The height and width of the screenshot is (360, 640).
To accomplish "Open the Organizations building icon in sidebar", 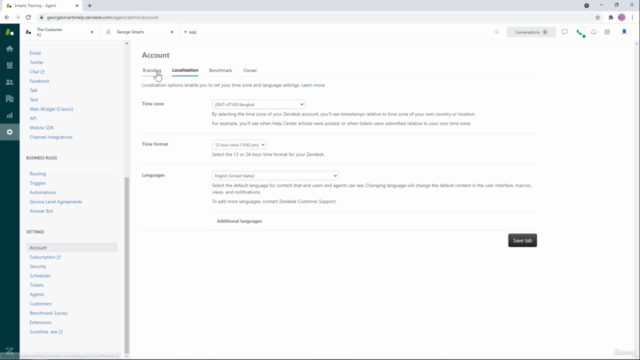I will coord(9,99).
